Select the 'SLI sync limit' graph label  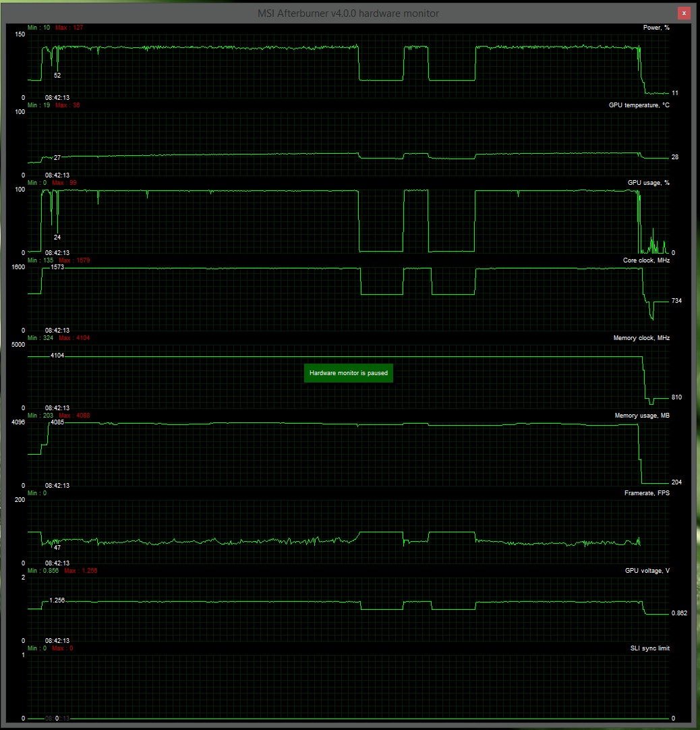(x=649, y=648)
